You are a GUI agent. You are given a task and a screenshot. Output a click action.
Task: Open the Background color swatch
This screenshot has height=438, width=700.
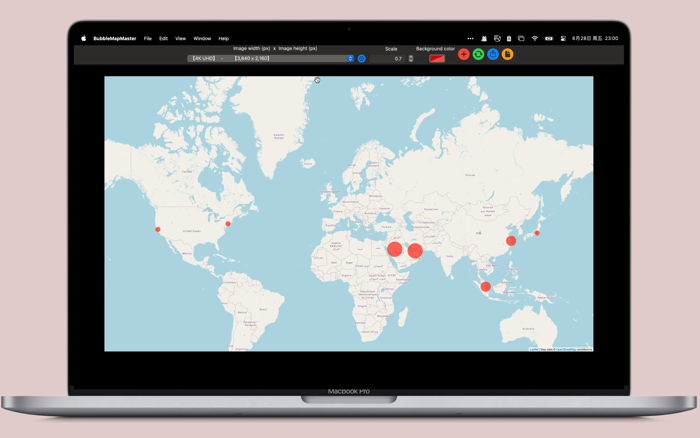437,58
